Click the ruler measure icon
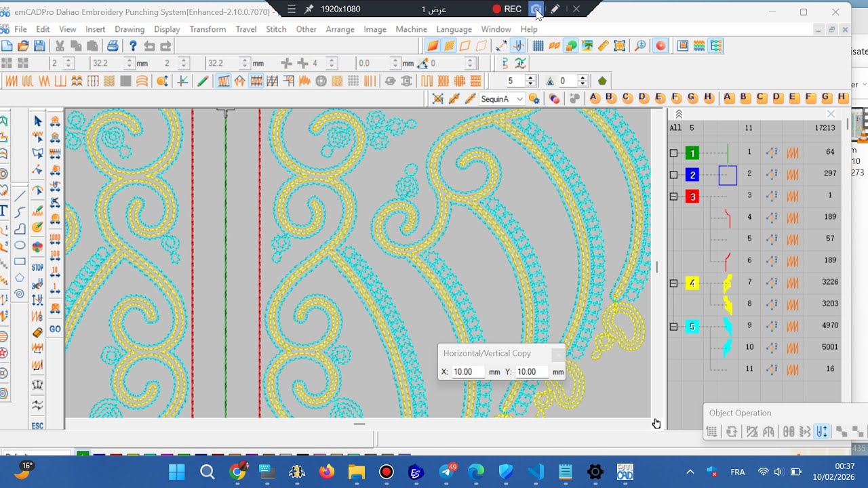868x488 pixels. pyautogui.click(x=603, y=46)
